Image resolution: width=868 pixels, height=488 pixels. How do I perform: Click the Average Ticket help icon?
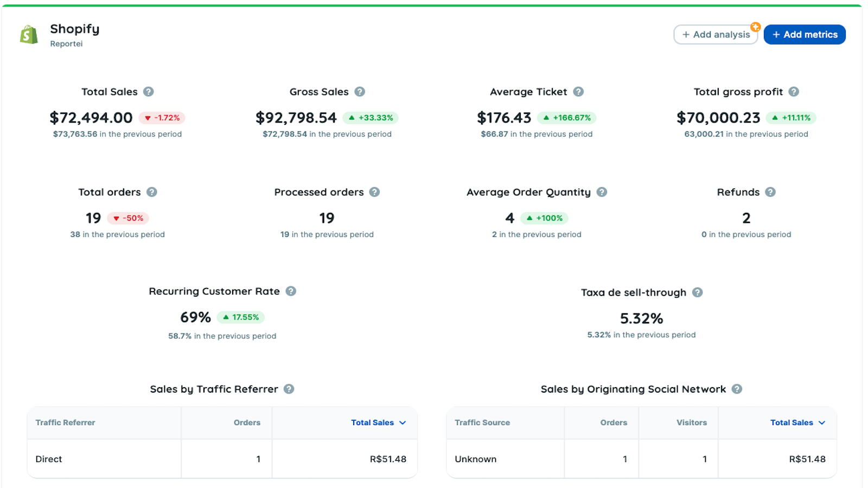577,92
